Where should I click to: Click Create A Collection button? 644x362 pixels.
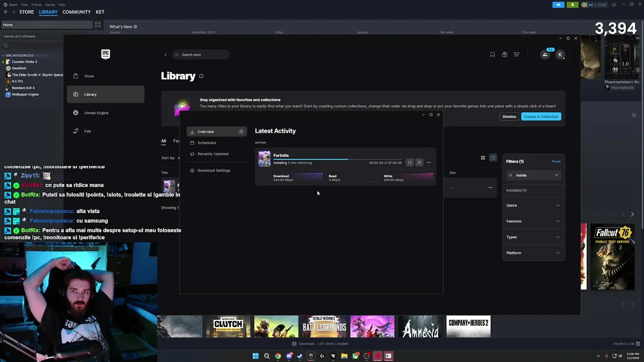click(x=541, y=117)
